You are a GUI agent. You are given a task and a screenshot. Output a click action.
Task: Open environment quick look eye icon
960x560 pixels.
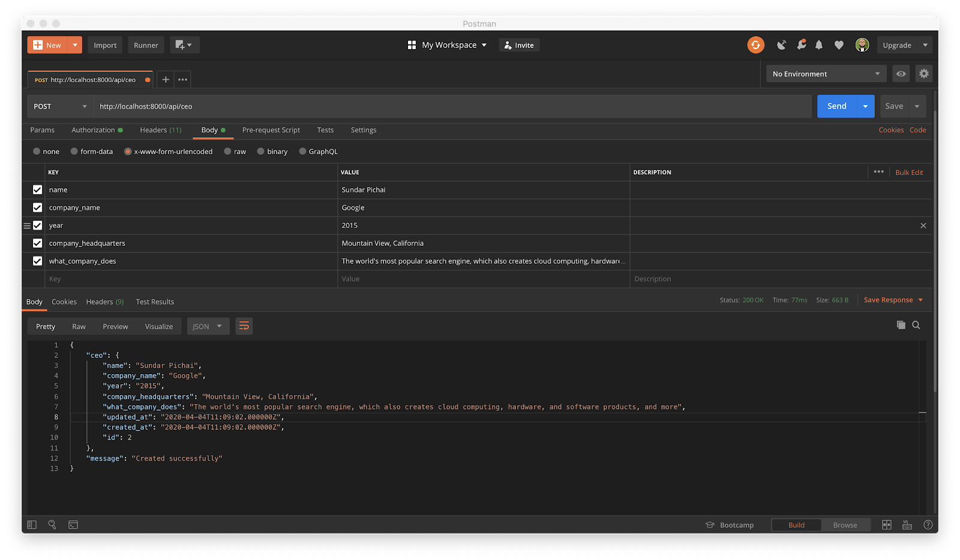point(901,74)
